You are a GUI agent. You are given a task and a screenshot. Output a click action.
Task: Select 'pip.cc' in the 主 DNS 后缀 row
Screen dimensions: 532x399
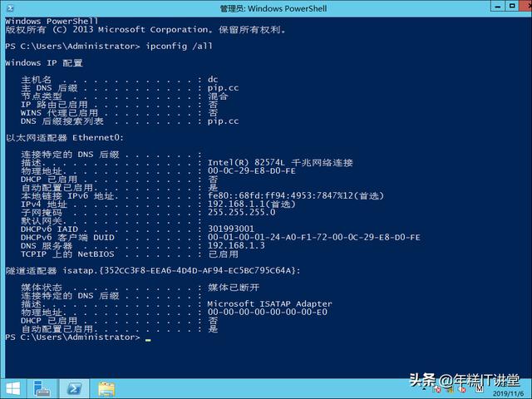pos(224,88)
